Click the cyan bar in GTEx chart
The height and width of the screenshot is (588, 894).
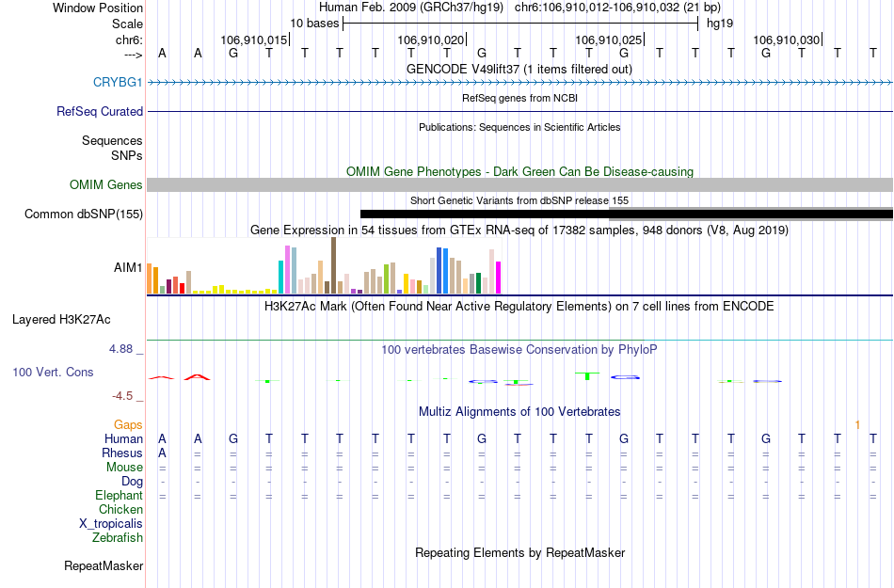[280, 277]
